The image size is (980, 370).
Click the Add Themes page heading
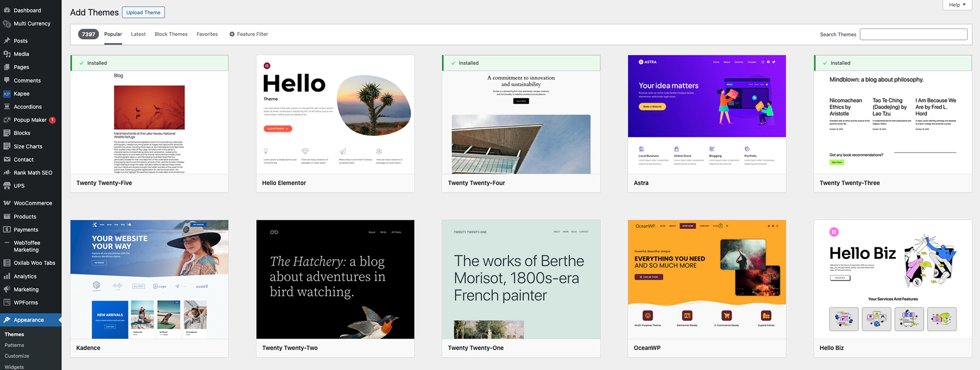[x=94, y=12]
